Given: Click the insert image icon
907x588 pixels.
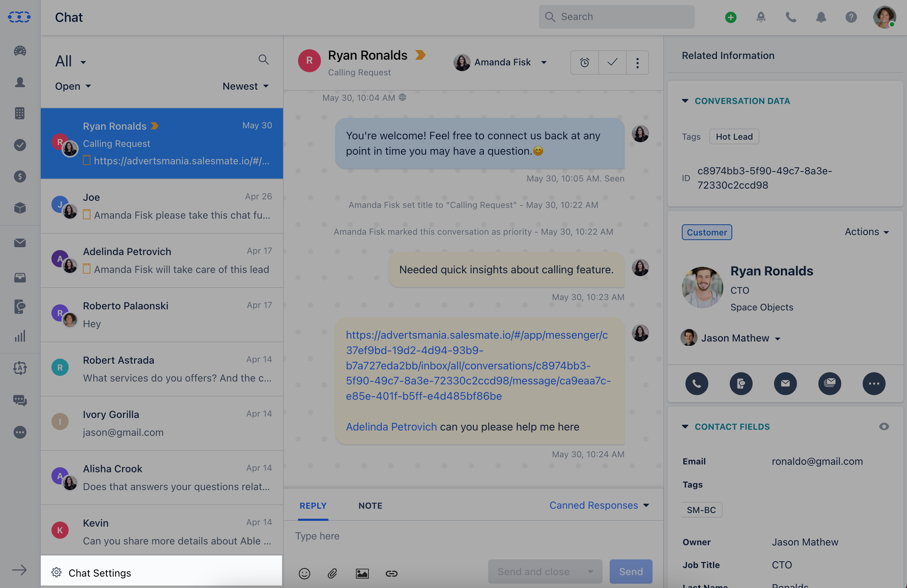Looking at the screenshot, I should click(362, 573).
